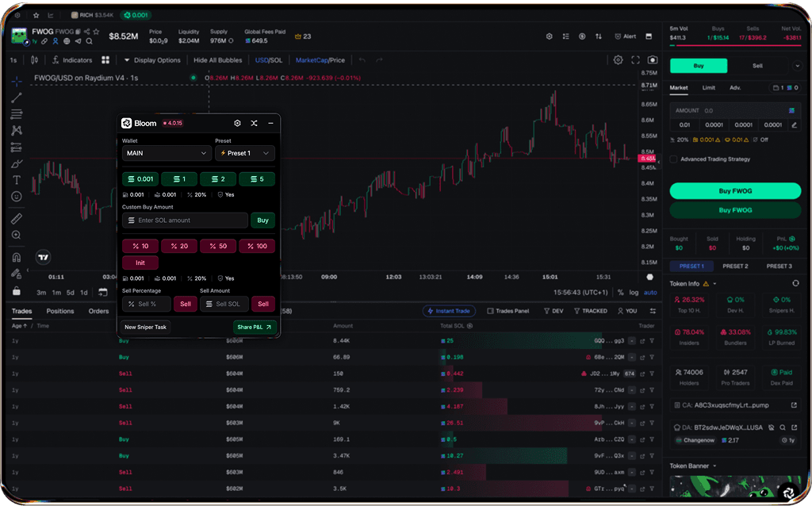Click the bright green Buy FWOG button
Image resolution: width=812 pixels, height=506 pixels.
[735, 190]
